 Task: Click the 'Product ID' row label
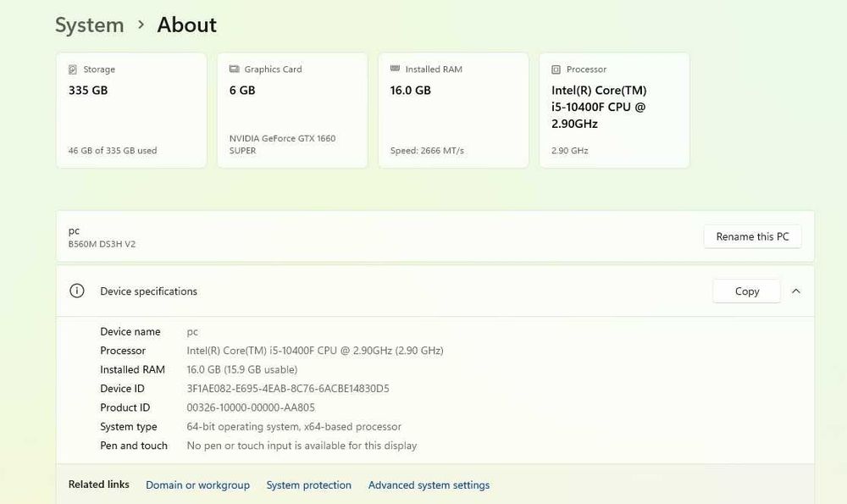click(125, 407)
